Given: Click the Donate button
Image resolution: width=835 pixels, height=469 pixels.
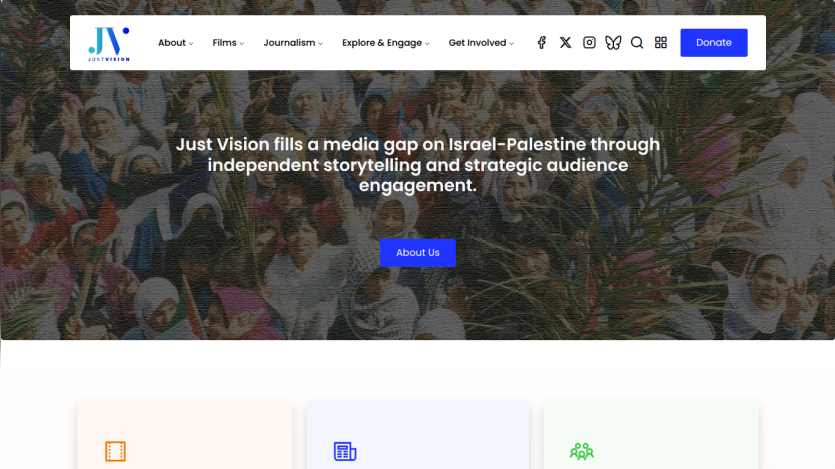Looking at the screenshot, I should click(x=714, y=43).
